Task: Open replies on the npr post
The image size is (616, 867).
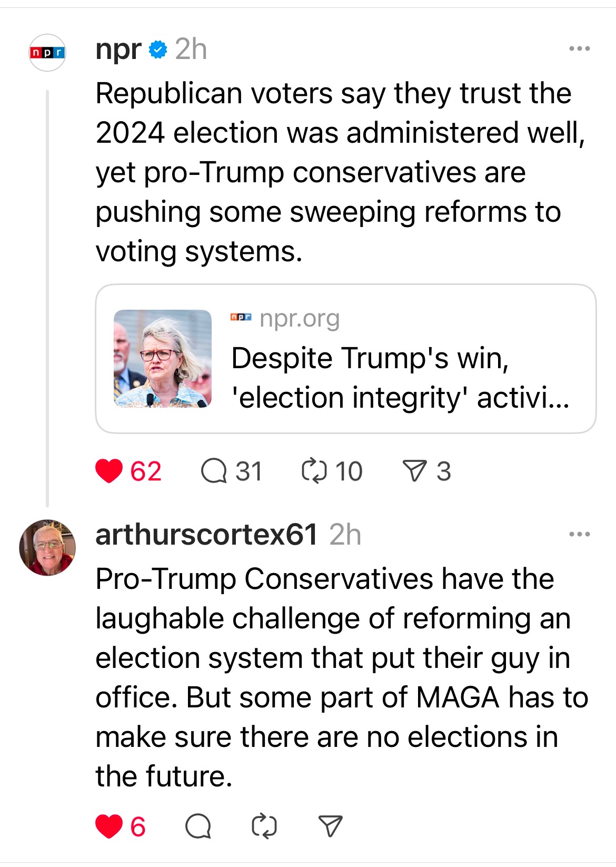Action: click(214, 471)
